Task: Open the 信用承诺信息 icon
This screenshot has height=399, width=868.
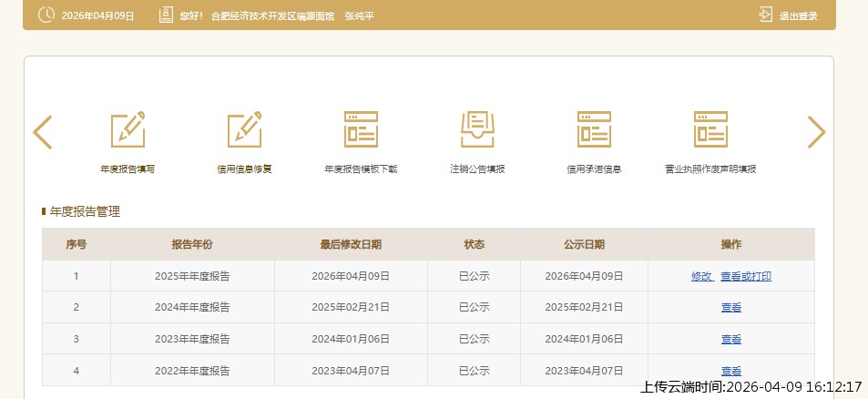Action: click(x=594, y=130)
